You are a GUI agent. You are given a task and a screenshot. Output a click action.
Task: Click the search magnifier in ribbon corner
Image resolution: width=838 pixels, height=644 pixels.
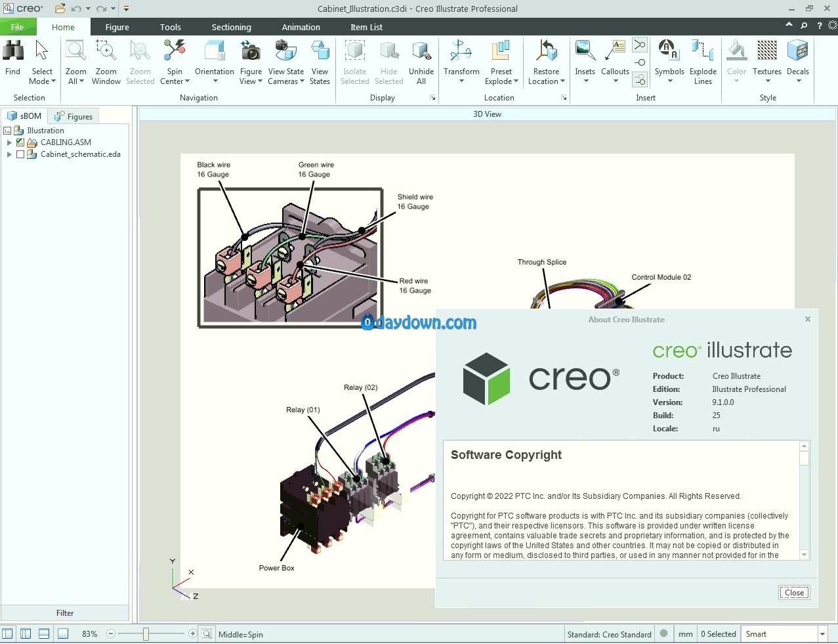(x=804, y=26)
